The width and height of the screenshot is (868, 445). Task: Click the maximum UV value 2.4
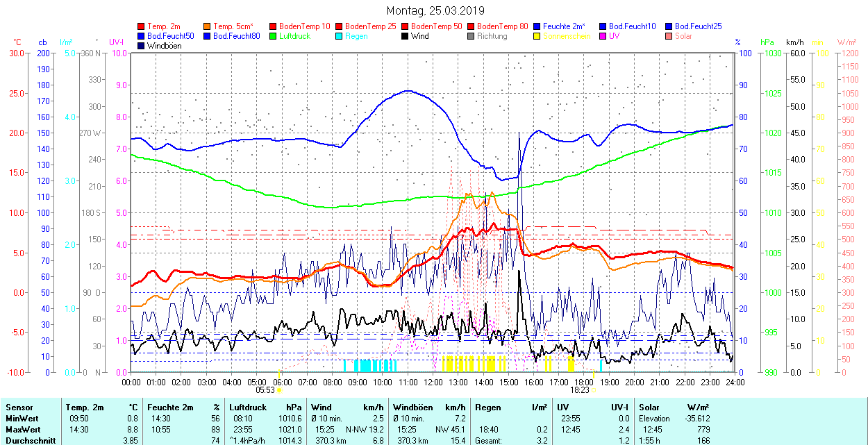coord(624,430)
